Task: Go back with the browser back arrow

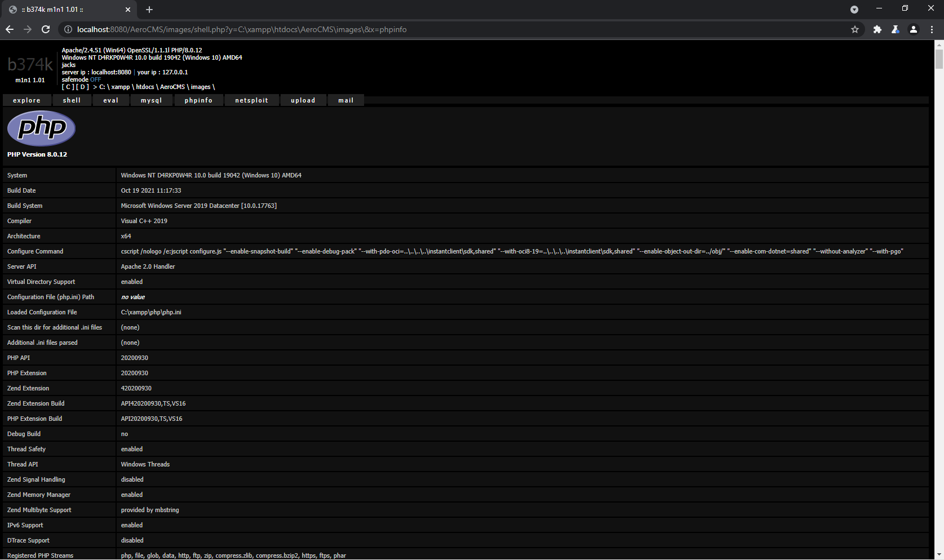Action: [x=10, y=29]
